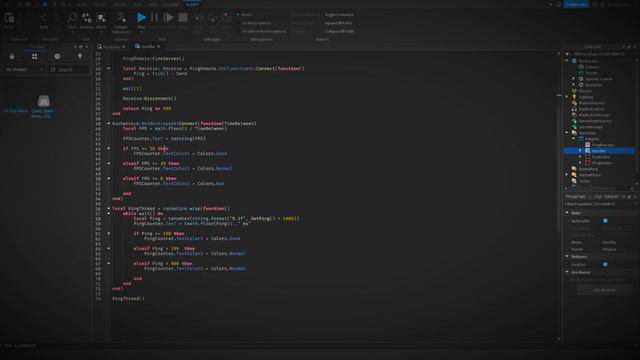
Task: Open Toolbox creations lightbulb icon
Action: 80,56
